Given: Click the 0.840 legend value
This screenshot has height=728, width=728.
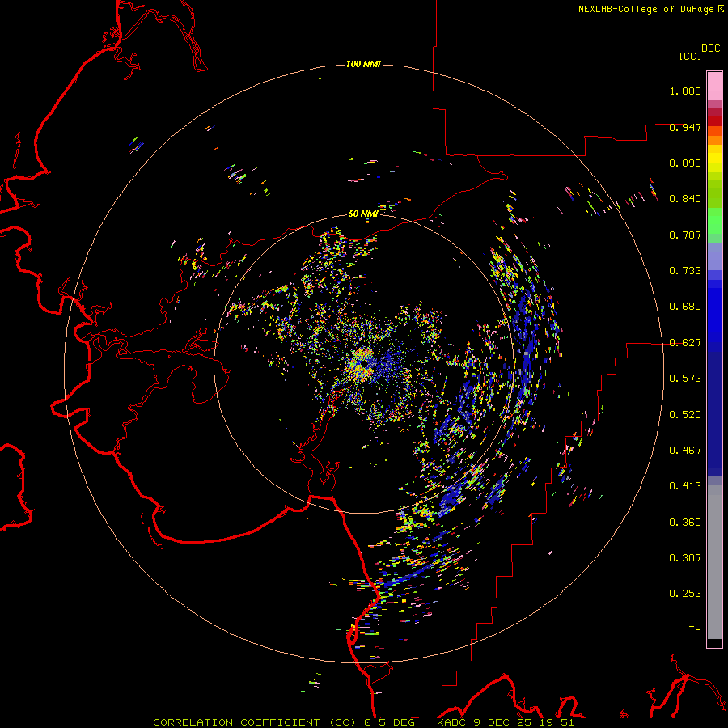Looking at the screenshot, I should pos(685,199).
